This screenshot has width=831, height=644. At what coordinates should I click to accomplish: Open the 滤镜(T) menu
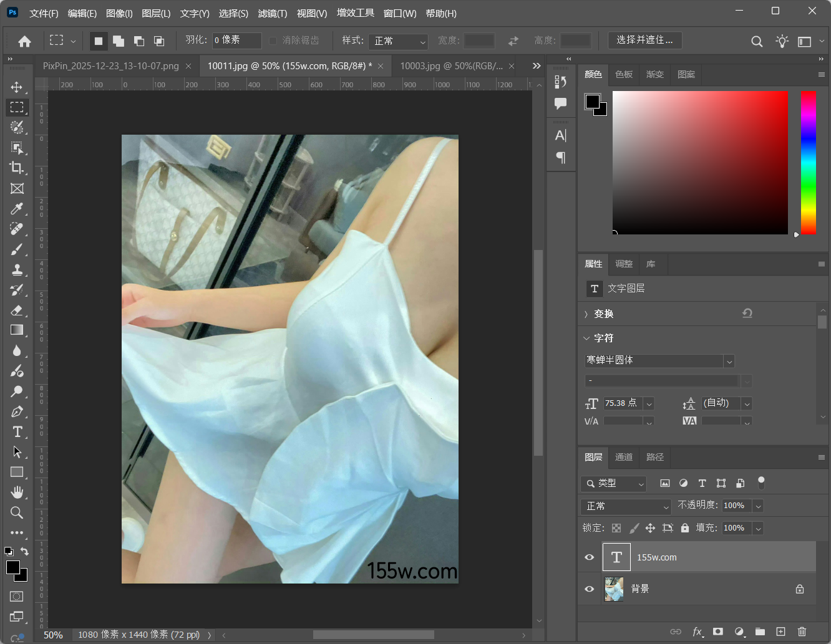coord(272,13)
